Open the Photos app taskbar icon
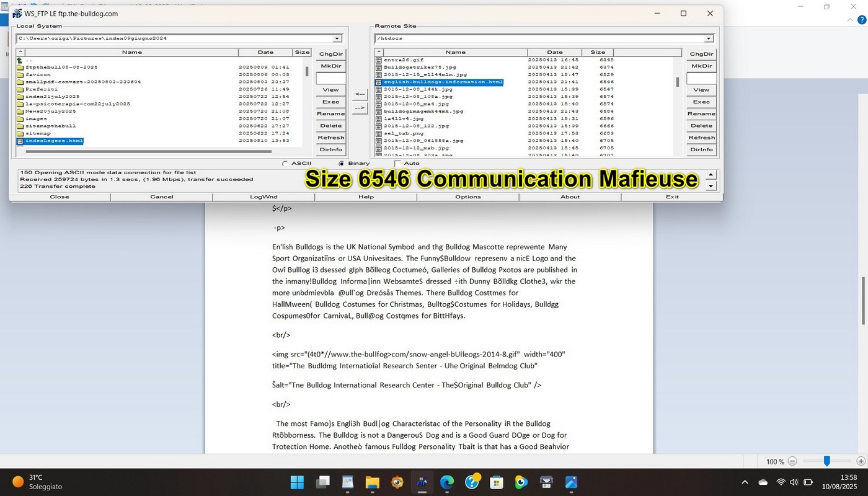 pos(570,482)
